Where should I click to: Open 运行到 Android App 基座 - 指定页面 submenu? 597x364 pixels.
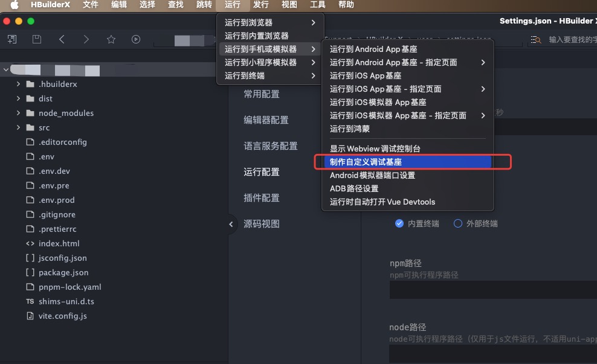pyautogui.click(x=407, y=62)
